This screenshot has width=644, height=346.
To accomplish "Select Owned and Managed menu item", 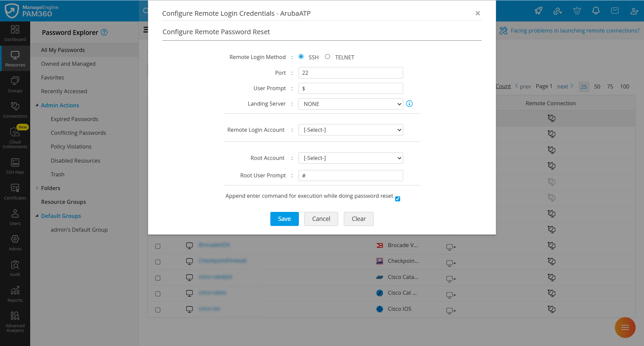I will [x=68, y=64].
